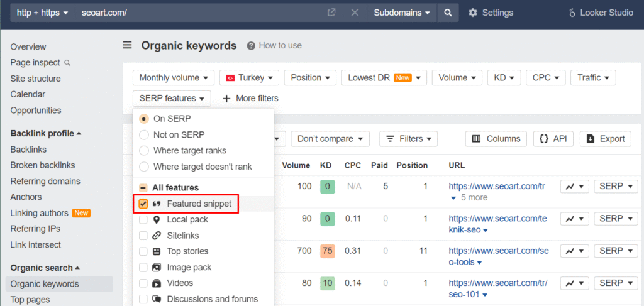Toggle the hamburger sidebar menu icon
Screen dimensions: 644x306
pyautogui.click(x=127, y=45)
